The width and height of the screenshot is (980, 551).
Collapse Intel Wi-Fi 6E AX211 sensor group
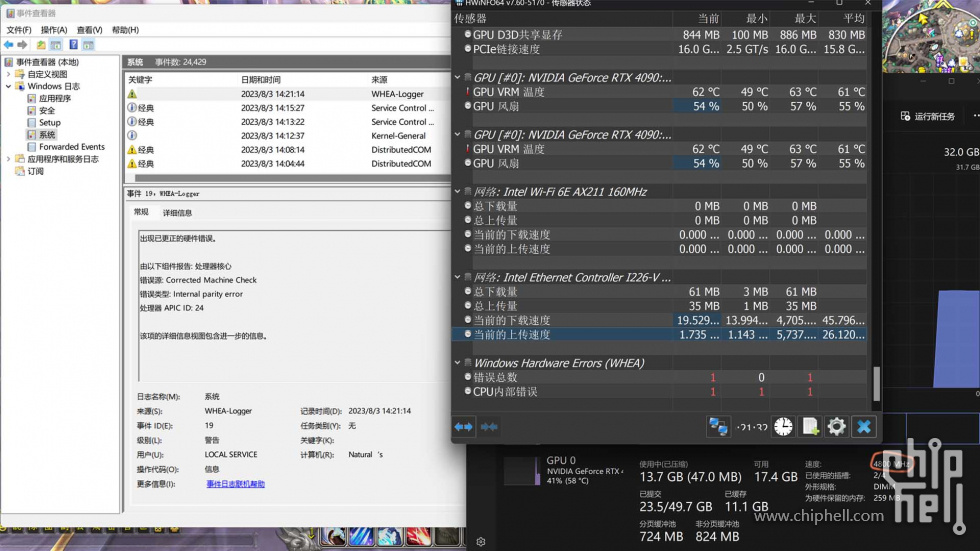coord(458,191)
